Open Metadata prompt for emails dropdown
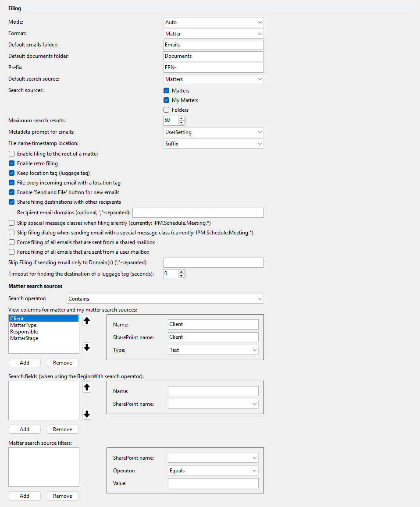Viewport: 420px width, 507px height. [x=214, y=132]
